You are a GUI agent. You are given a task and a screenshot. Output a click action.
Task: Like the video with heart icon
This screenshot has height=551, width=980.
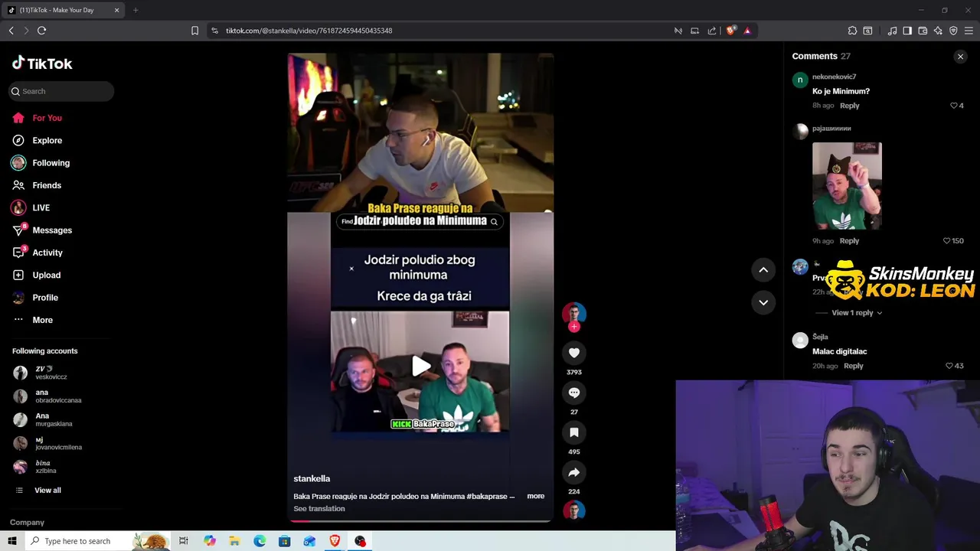(x=574, y=353)
